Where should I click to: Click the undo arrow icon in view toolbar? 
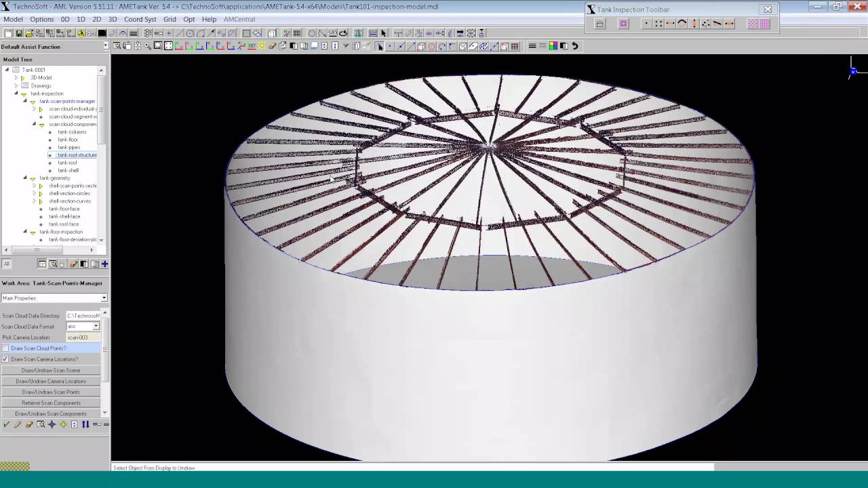575,46
